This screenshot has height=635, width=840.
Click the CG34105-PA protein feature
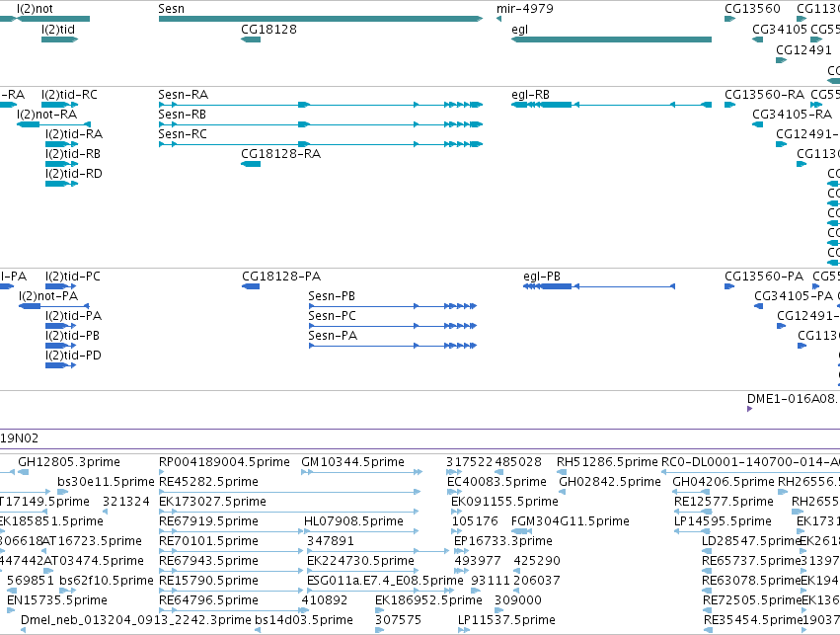point(759,306)
